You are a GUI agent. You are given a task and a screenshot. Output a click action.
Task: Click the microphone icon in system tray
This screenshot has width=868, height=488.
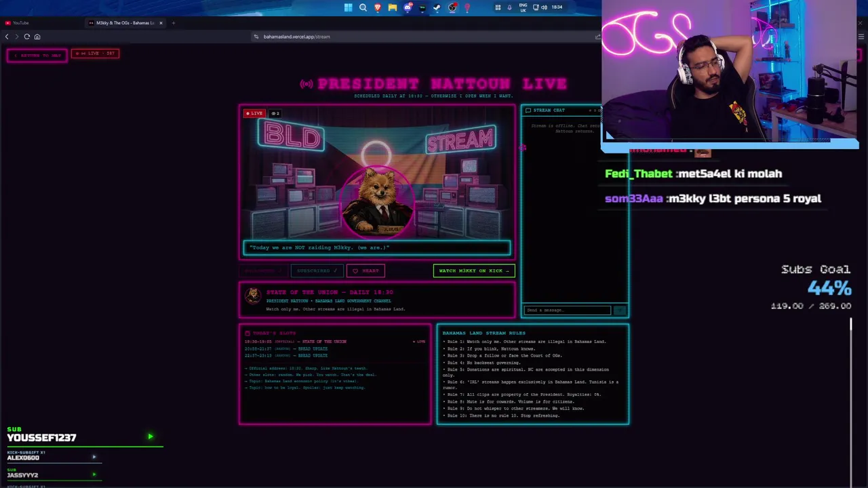coord(509,7)
